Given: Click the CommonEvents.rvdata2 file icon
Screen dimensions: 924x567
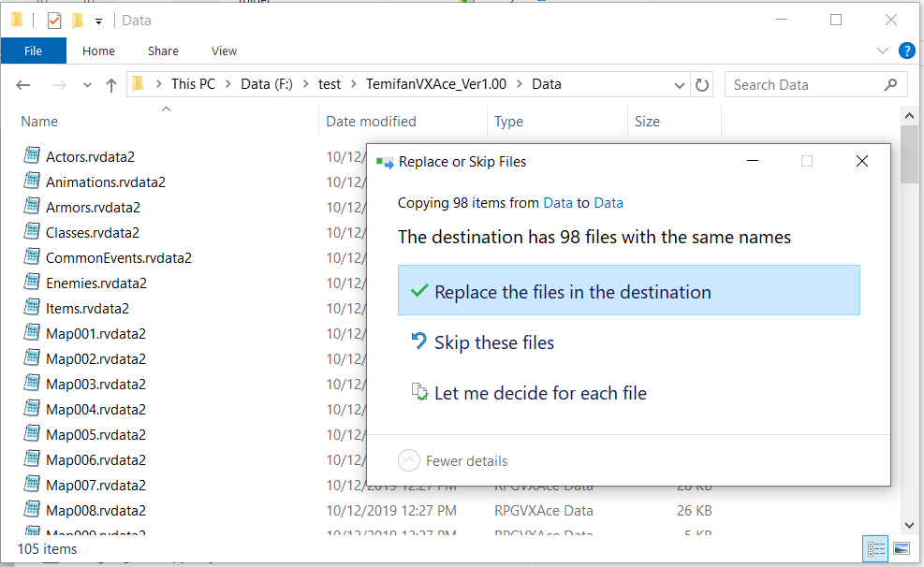Looking at the screenshot, I should pyautogui.click(x=32, y=256).
